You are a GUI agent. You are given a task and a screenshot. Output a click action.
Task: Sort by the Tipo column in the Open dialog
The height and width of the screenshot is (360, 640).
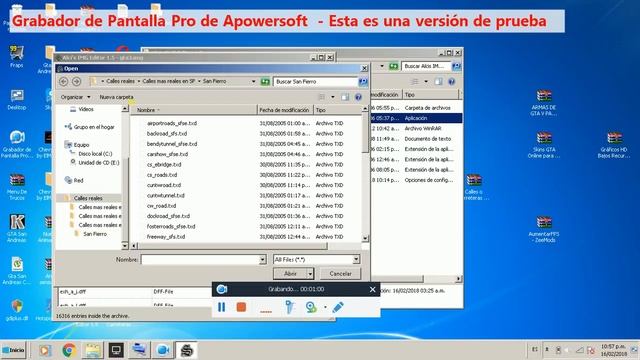pyautogui.click(x=338, y=110)
